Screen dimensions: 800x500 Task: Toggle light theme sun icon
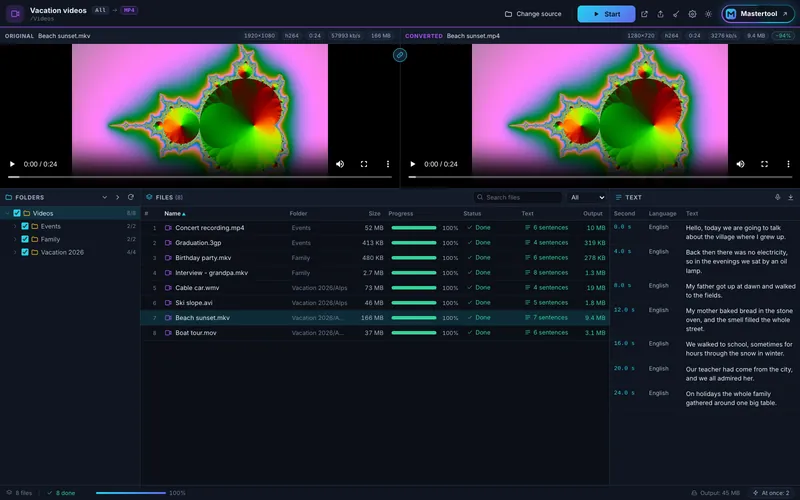pos(708,14)
